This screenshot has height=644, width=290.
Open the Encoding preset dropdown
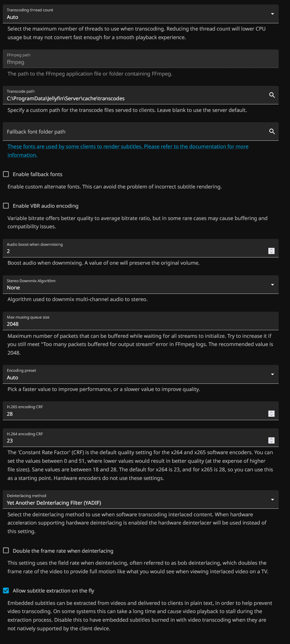tap(141, 374)
